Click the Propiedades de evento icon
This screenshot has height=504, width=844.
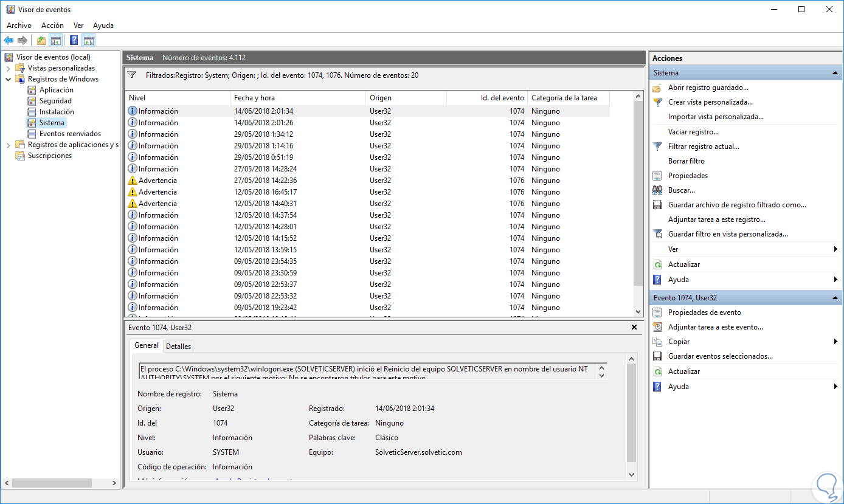pyautogui.click(x=657, y=312)
